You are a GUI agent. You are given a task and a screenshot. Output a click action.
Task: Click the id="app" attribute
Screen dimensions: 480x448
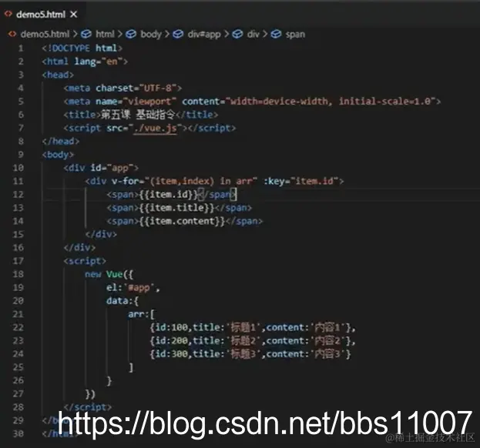pyautogui.click(x=112, y=168)
